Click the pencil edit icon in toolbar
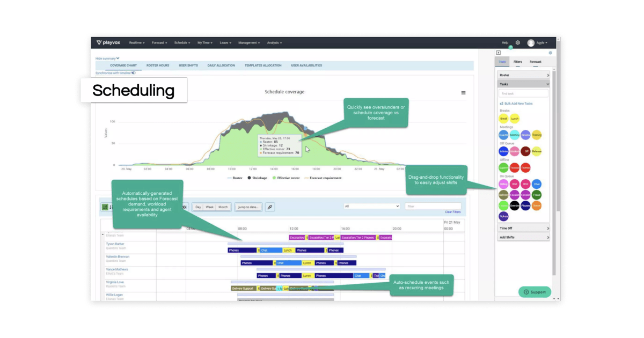This screenshot has height=338, width=644. [x=270, y=207]
